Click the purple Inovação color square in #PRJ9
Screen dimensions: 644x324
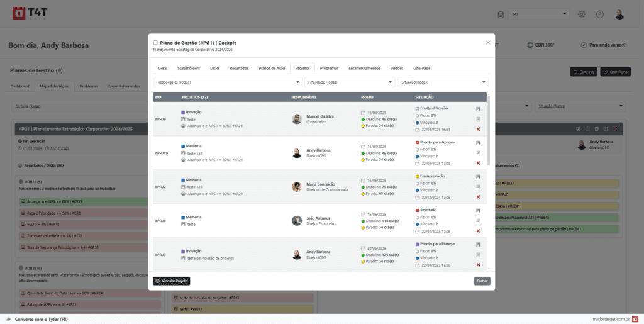(183, 112)
